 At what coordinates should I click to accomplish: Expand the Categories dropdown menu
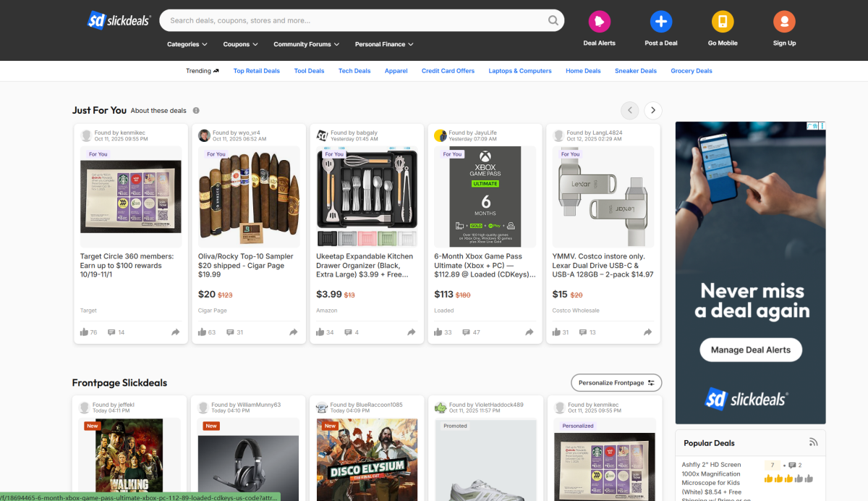[187, 44]
